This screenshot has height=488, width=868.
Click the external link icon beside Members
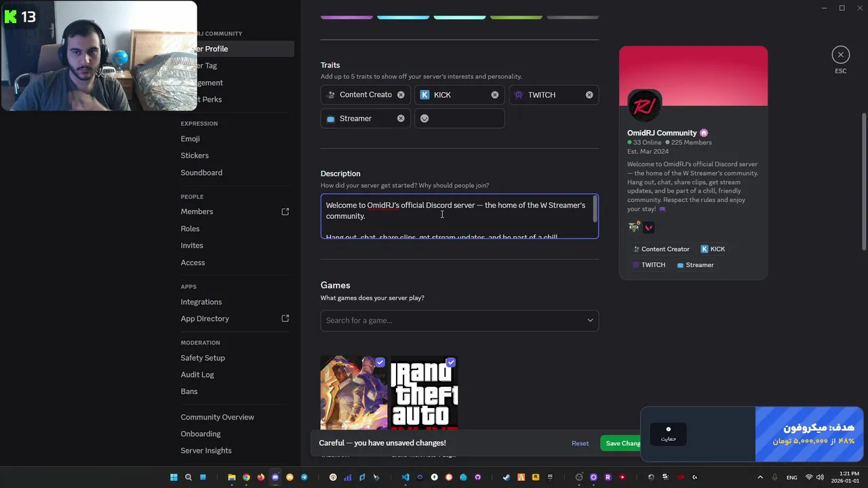click(285, 211)
